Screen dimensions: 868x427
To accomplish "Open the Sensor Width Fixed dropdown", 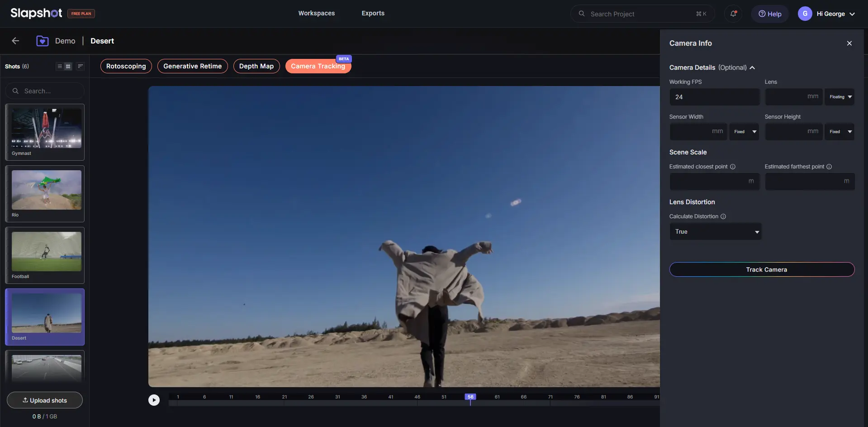I will (744, 132).
